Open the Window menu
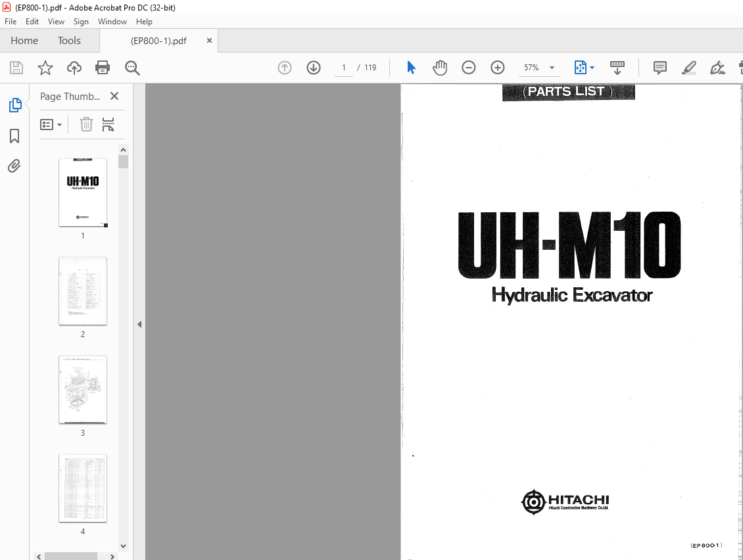This screenshot has height=560, width=743. [112, 22]
